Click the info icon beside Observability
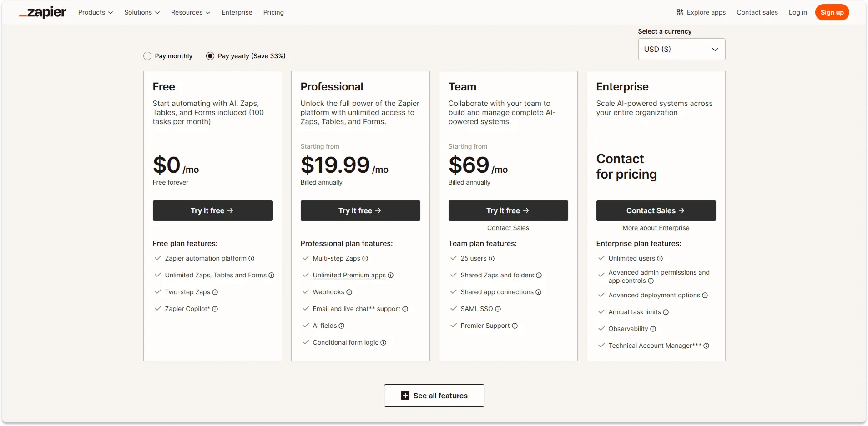Screen dimensions: 868x426 [654, 329]
